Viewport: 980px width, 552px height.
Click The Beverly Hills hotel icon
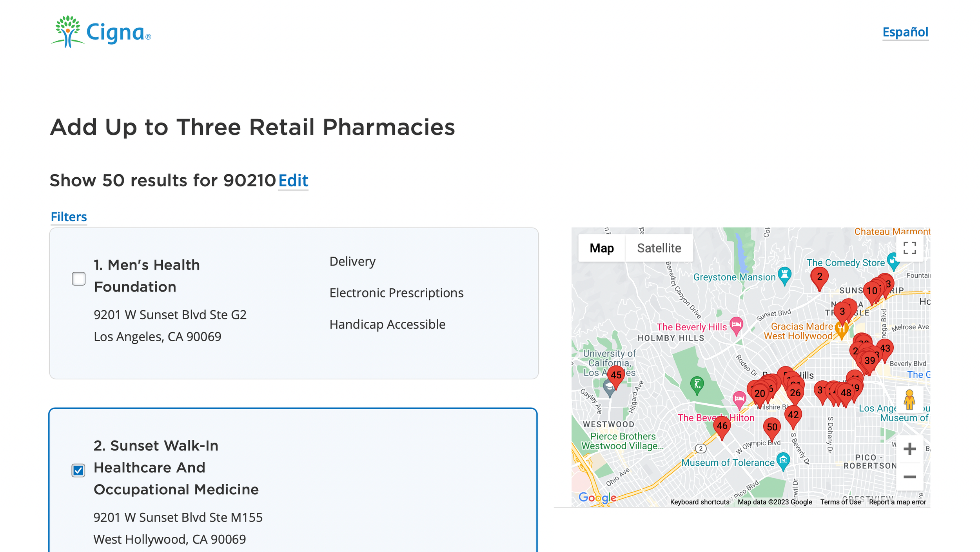tap(737, 326)
